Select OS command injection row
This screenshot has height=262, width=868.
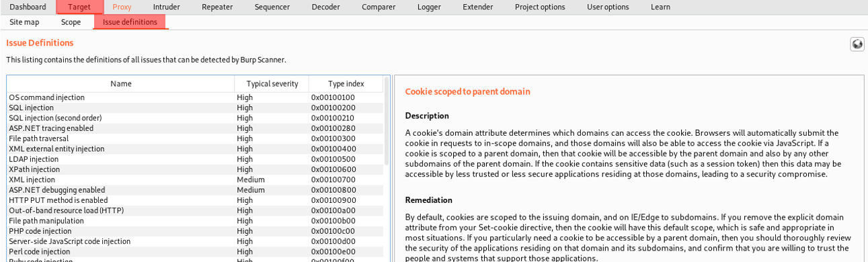pyautogui.click(x=195, y=97)
